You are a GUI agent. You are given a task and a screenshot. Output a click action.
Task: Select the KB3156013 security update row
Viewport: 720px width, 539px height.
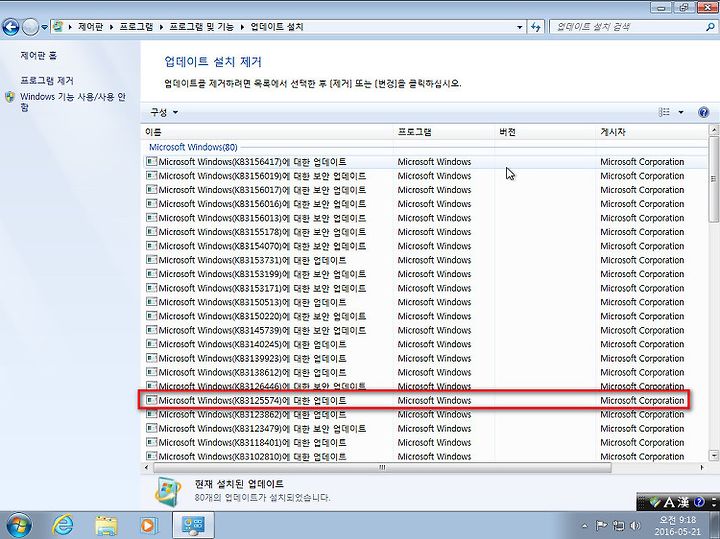(x=425, y=218)
